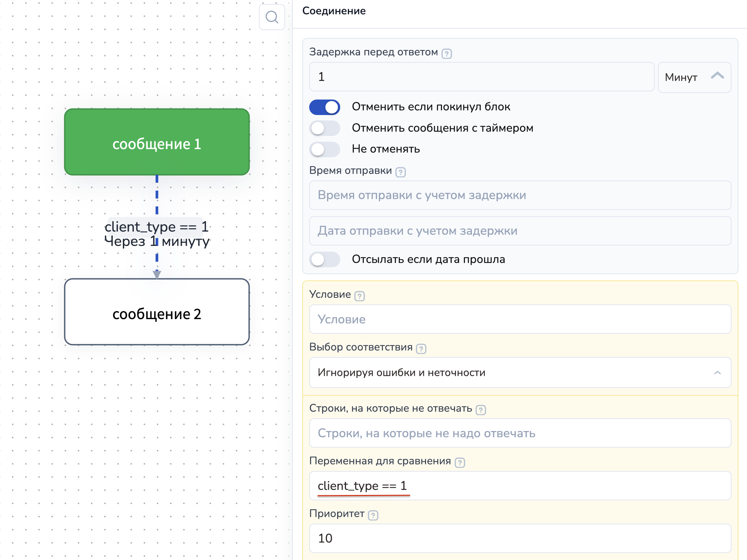This screenshot has height=560, width=747.
Task: Select the green сообщение 1 block
Action: pyautogui.click(x=157, y=142)
